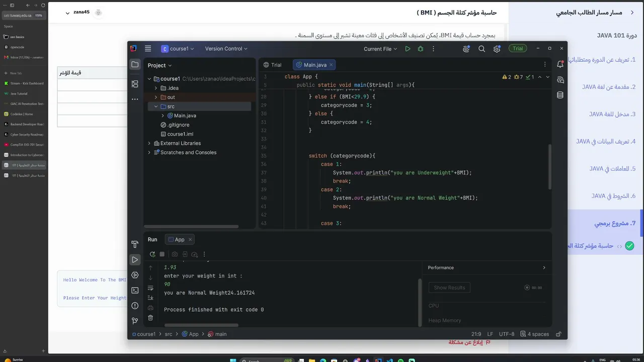Image resolution: width=644 pixels, height=362 pixels.
Task: Expand External Libraries node
Action: coord(149,143)
